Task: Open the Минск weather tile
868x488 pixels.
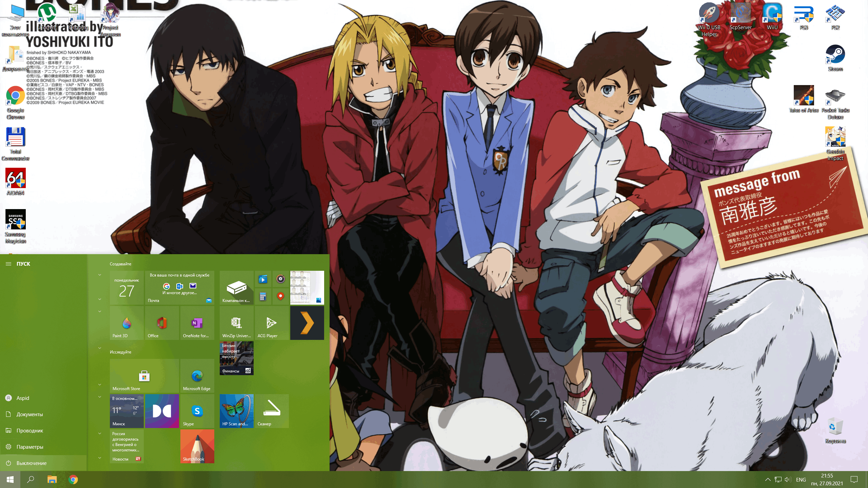Action: click(x=127, y=411)
